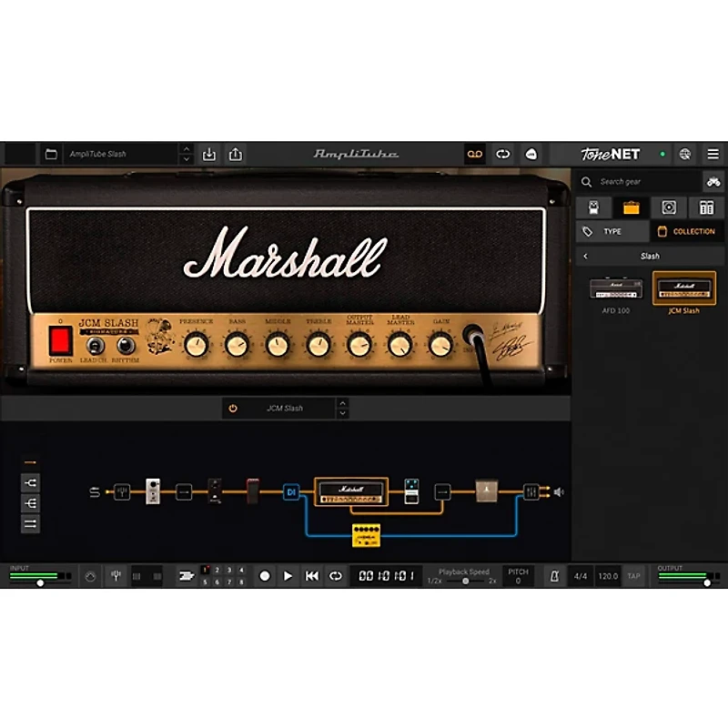
Task: Click the OUTPUT level slider handle
Action: point(707,583)
